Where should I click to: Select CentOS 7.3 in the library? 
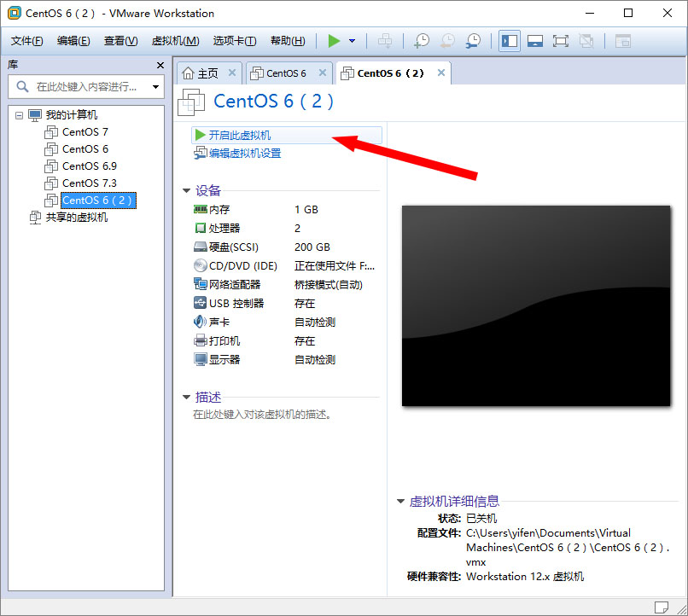(x=89, y=183)
